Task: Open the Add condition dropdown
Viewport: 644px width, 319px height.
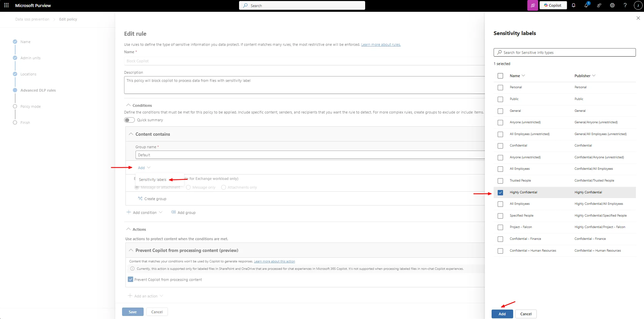Action: coord(145,213)
